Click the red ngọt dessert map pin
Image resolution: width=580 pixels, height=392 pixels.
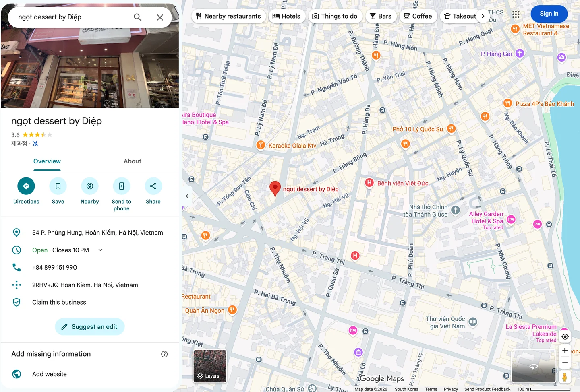275,188
